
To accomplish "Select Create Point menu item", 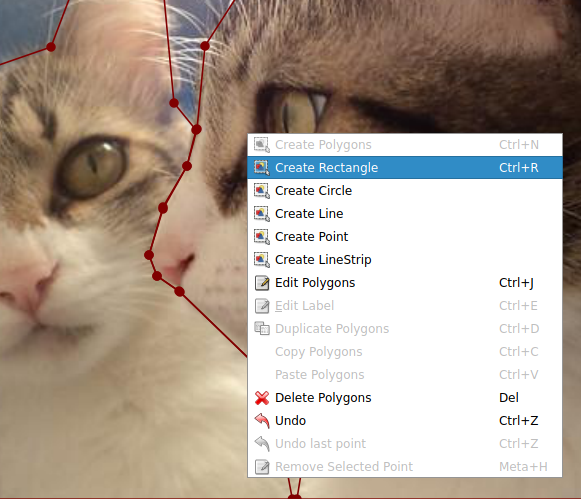I will click(x=405, y=236).
